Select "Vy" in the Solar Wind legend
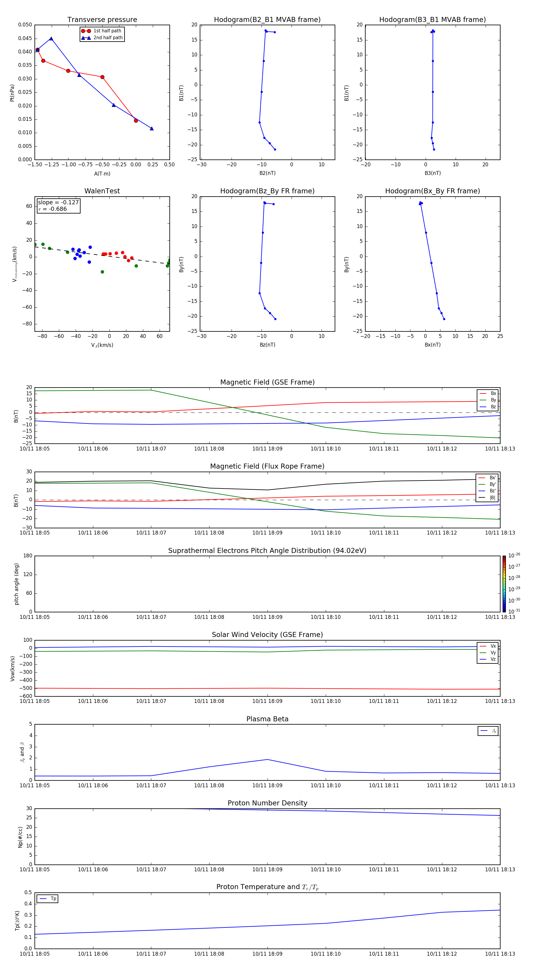The width and height of the screenshot is (535, 980). tap(488, 653)
